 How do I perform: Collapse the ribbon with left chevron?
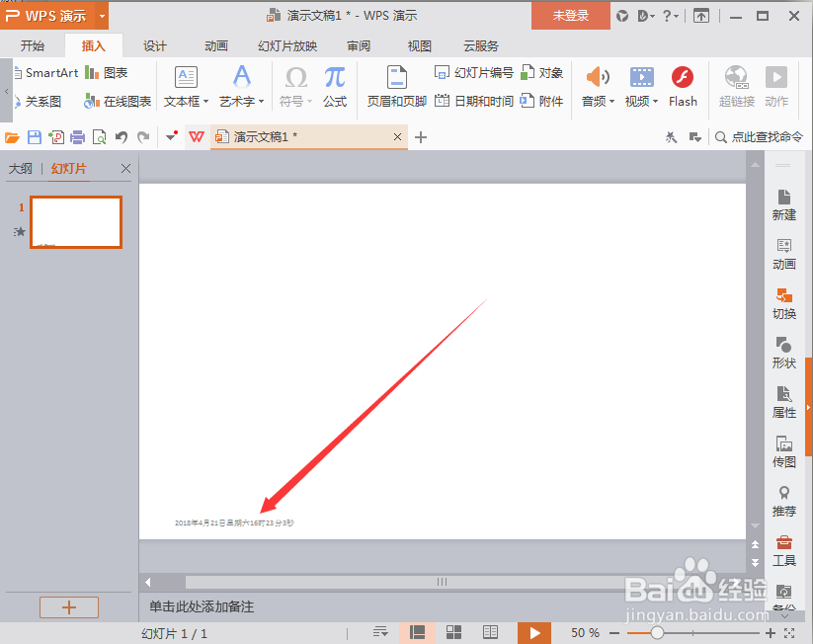click(6, 91)
